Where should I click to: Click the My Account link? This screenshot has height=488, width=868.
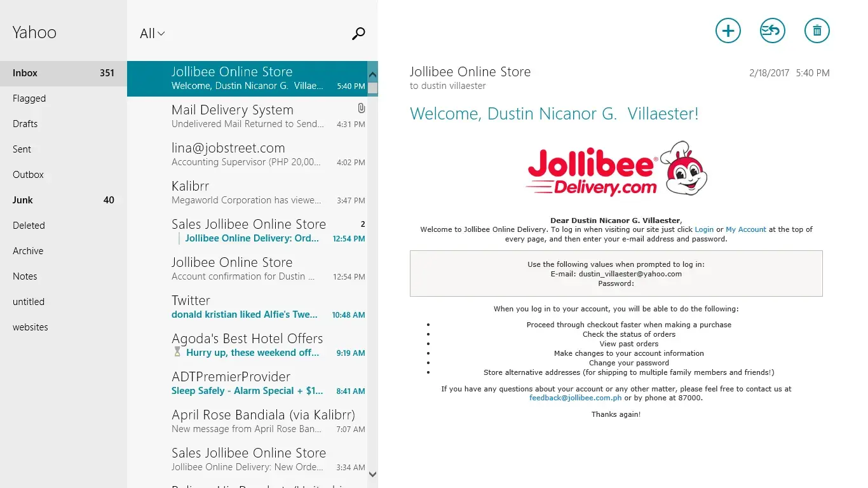click(x=746, y=229)
